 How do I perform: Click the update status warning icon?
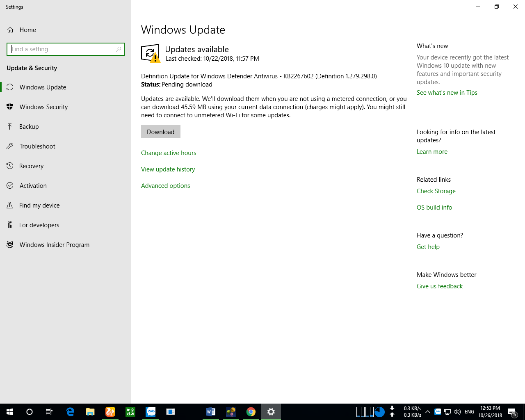(151, 53)
